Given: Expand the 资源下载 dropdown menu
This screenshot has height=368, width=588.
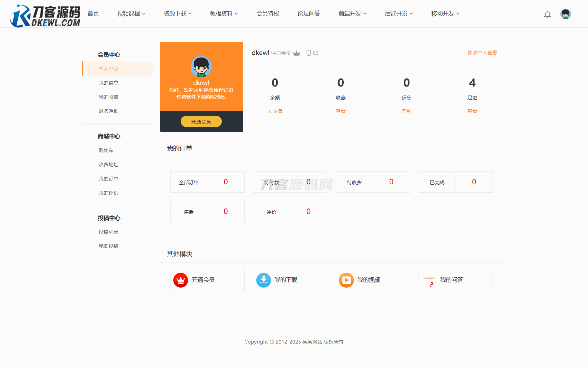Looking at the screenshot, I should pyautogui.click(x=177, y=14).
